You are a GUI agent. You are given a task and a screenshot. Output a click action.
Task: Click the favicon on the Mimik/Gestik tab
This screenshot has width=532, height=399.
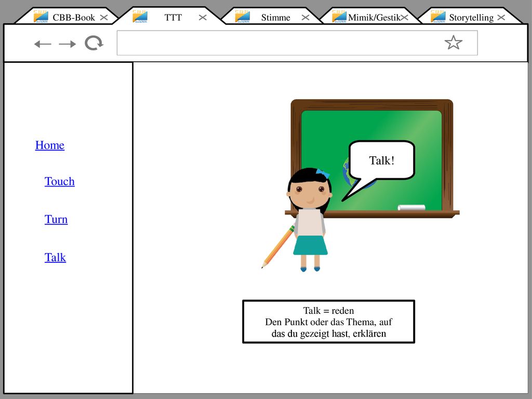339,16
